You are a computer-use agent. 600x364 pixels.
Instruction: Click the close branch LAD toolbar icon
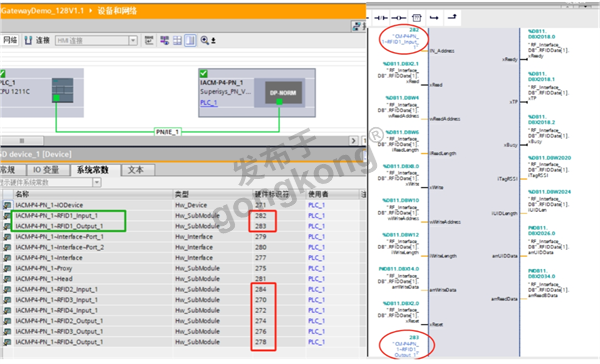[x=452, y=17]
